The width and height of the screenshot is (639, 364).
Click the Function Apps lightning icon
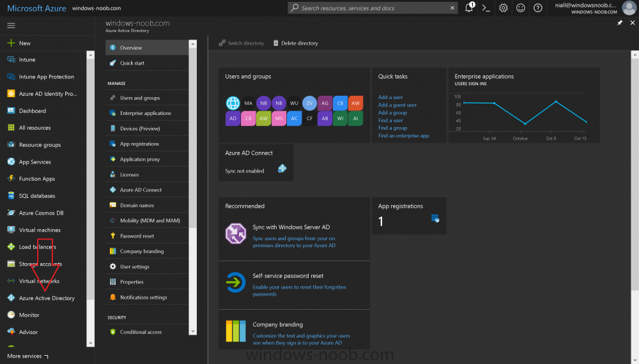[x=11, y=179]
